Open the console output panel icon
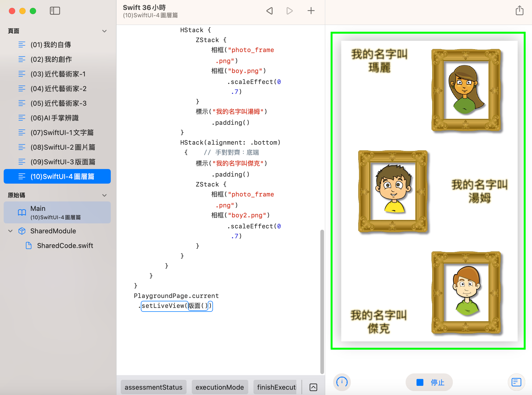Viewport: 532px width, 395px height. (x=516, y=382)
